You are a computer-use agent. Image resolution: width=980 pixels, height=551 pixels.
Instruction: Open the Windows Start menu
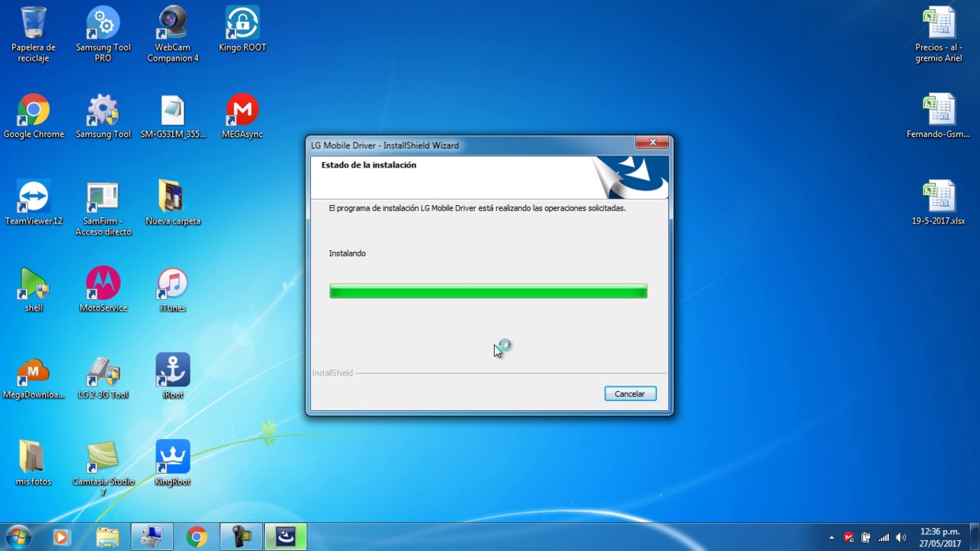tap(18, 536)
